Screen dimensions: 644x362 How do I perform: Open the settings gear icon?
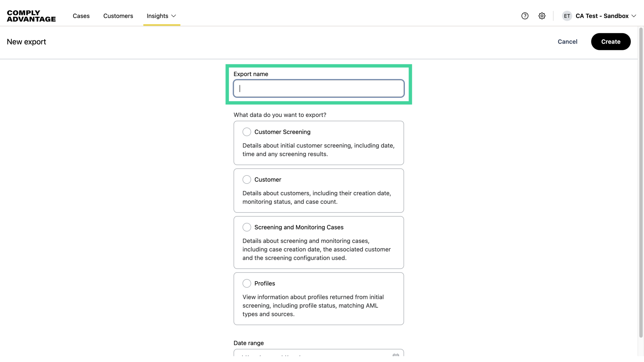pyautogui.click(x=542, y=16)
